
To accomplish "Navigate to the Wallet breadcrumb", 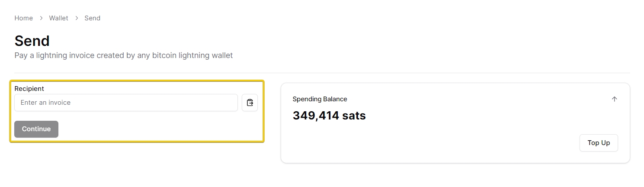I will pos(58,18).
